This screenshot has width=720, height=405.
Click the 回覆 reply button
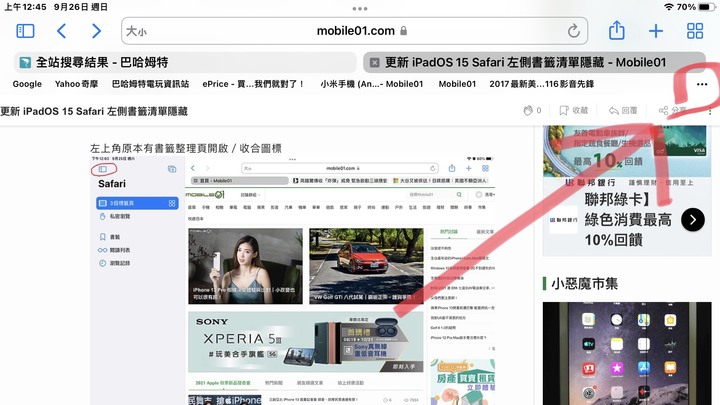coord(623,110)
